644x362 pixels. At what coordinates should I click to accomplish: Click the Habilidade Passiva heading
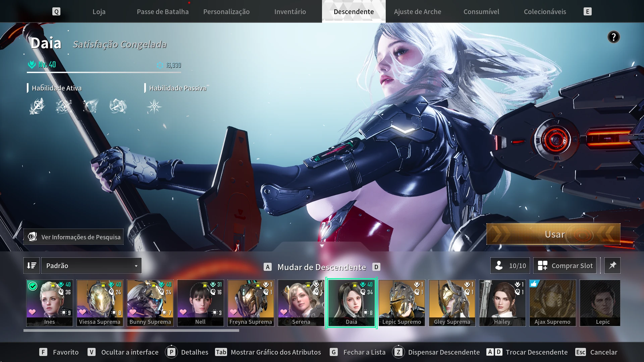pyautogui.click(x=178, y=88)
